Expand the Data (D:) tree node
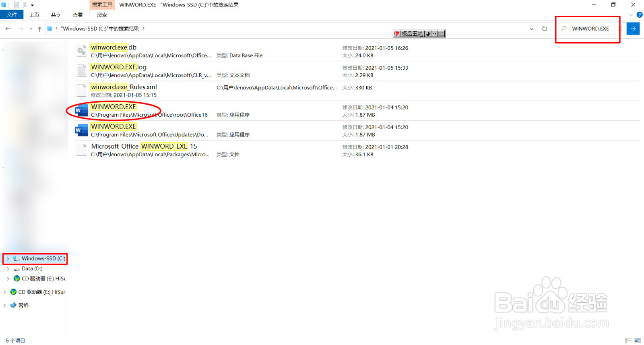 (x=8, y=269)
